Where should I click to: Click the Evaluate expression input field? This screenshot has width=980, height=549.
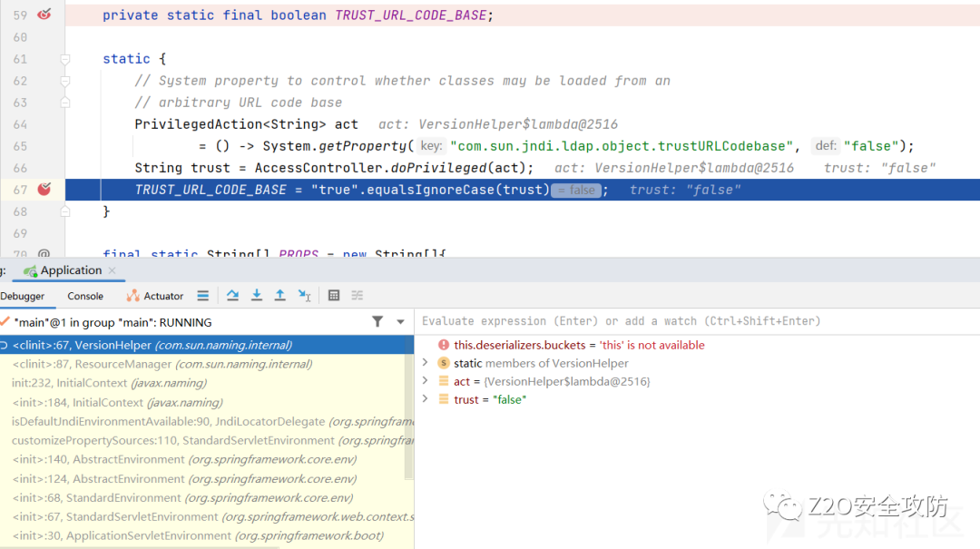click(697, 320)
